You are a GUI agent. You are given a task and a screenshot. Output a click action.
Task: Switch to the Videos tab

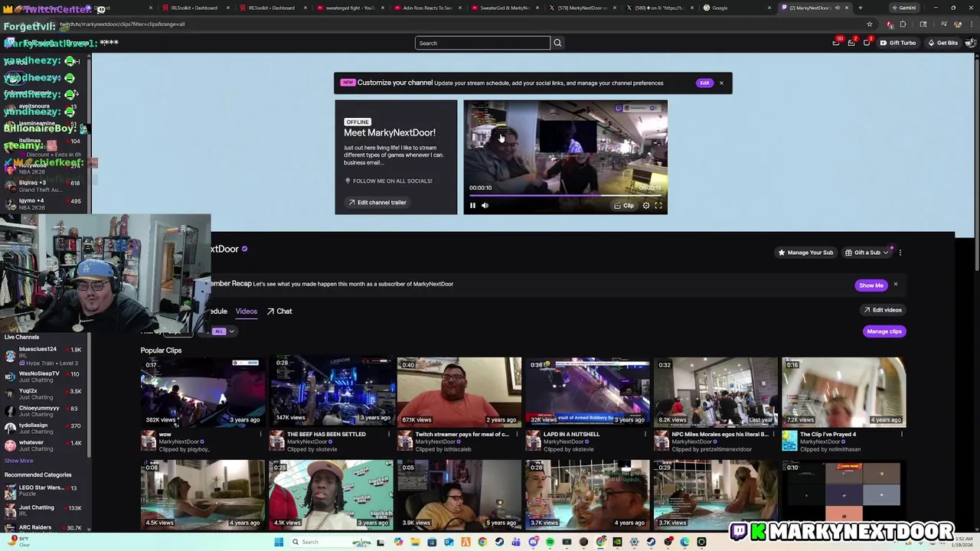(x=246, y=311)
